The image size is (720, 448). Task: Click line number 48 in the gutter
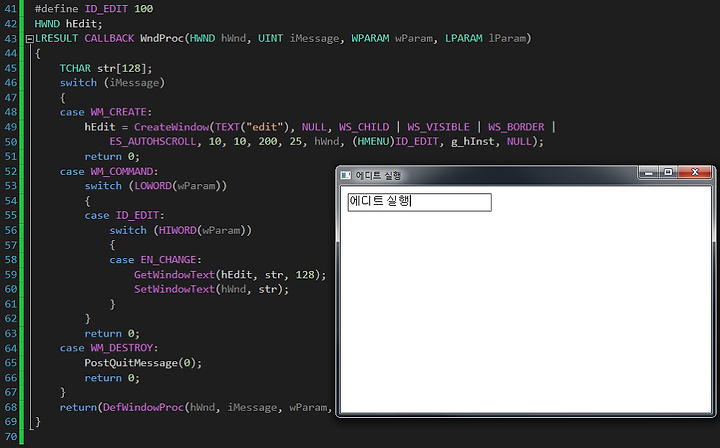click(11, 112)
